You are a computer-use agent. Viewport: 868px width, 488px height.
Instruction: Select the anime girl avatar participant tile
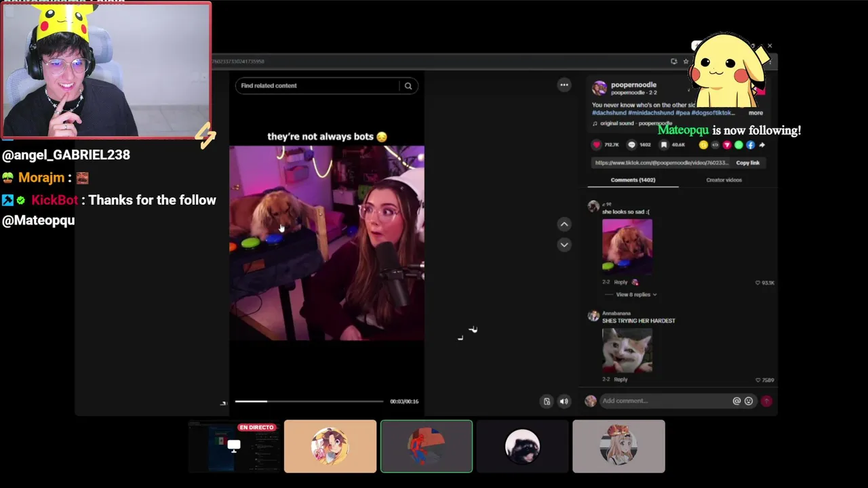coord(330,446)
